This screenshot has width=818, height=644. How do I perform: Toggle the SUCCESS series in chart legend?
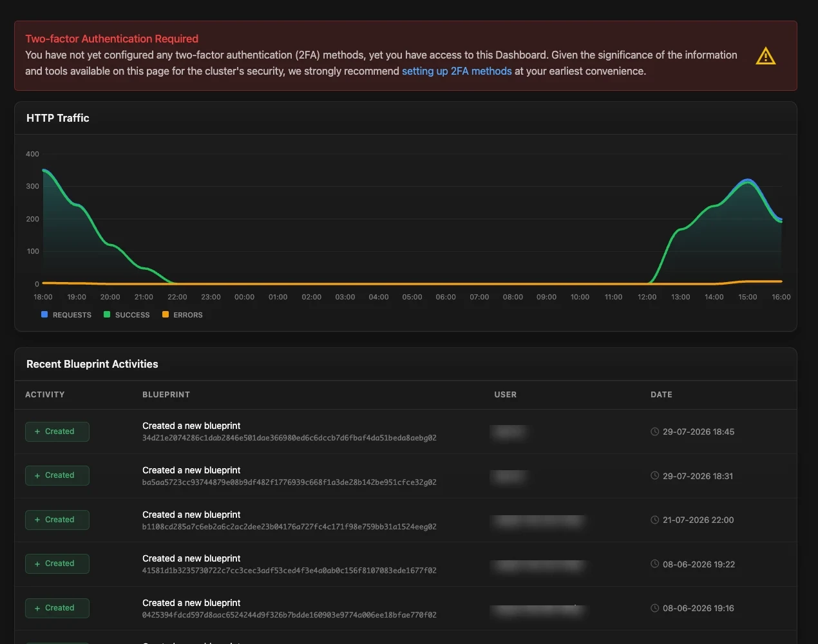pyautogui.click(x=127, y=315)
